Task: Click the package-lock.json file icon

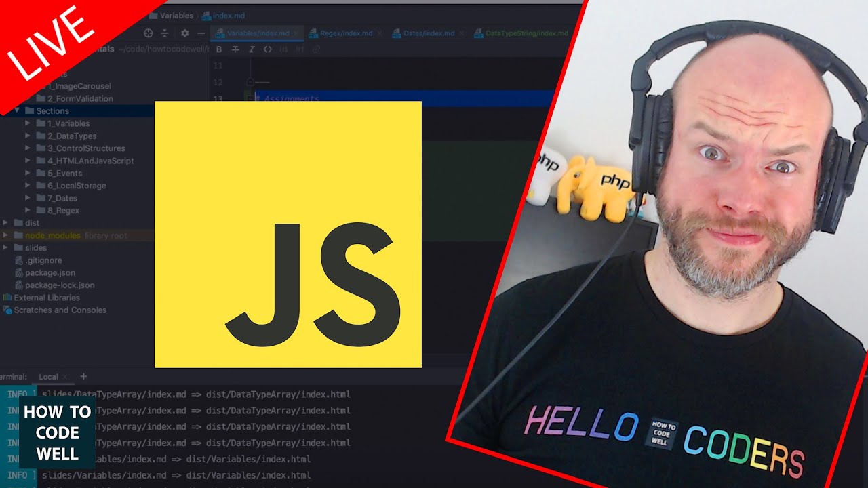Action: tap(19, 285)
